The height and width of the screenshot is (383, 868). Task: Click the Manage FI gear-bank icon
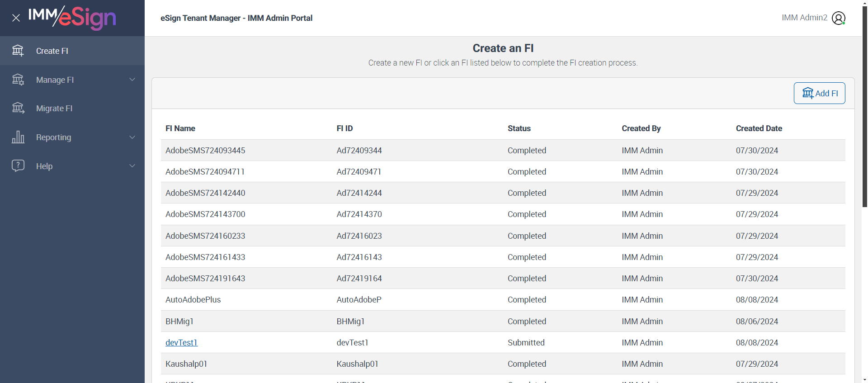[x=18, y=80]
